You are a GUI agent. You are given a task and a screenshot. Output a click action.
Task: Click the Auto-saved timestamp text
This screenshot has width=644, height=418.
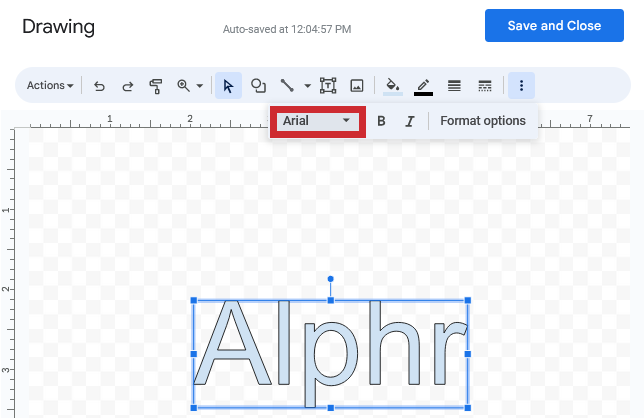click(x=287, y=29)
